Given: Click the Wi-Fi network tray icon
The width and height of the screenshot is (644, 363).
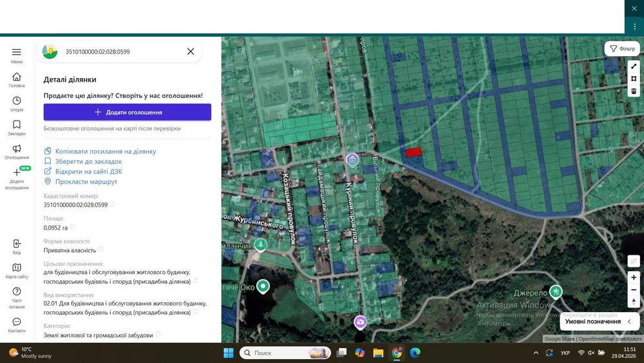Looking at the screenshot, I should pyautogui.click(x=581, y=353).
